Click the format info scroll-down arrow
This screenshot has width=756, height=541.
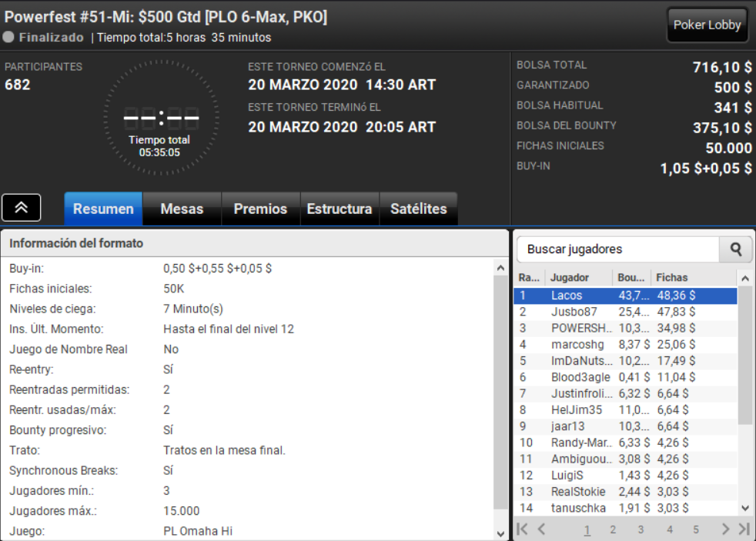[500, 533]
